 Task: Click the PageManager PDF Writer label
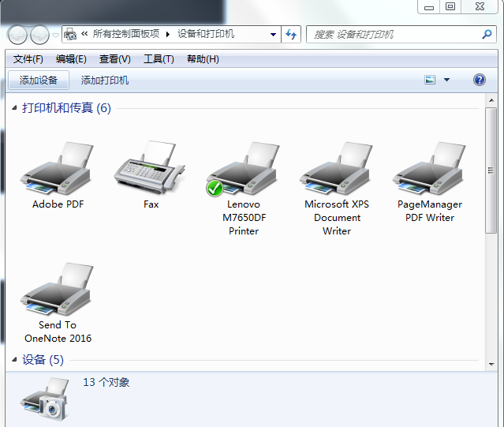(430, 211)
